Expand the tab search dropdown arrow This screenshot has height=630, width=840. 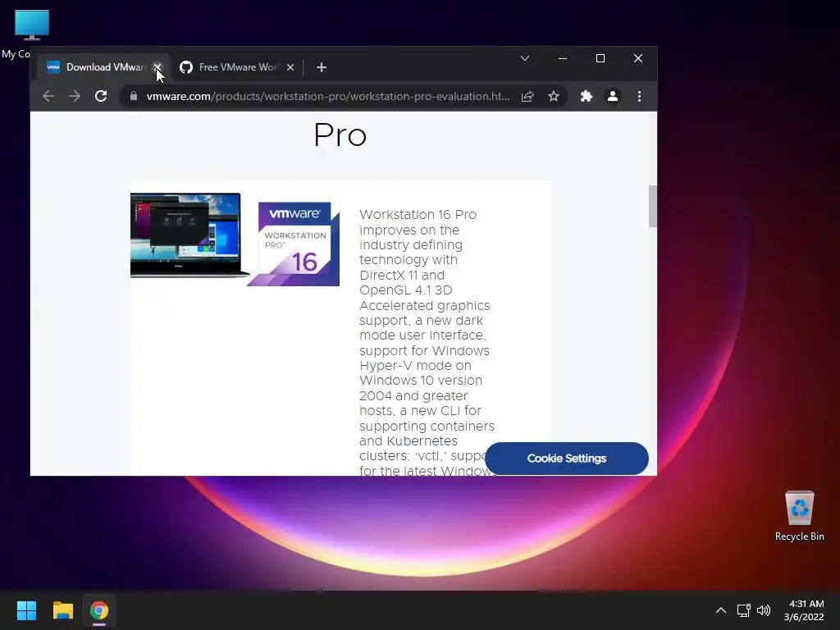point(525,58)
